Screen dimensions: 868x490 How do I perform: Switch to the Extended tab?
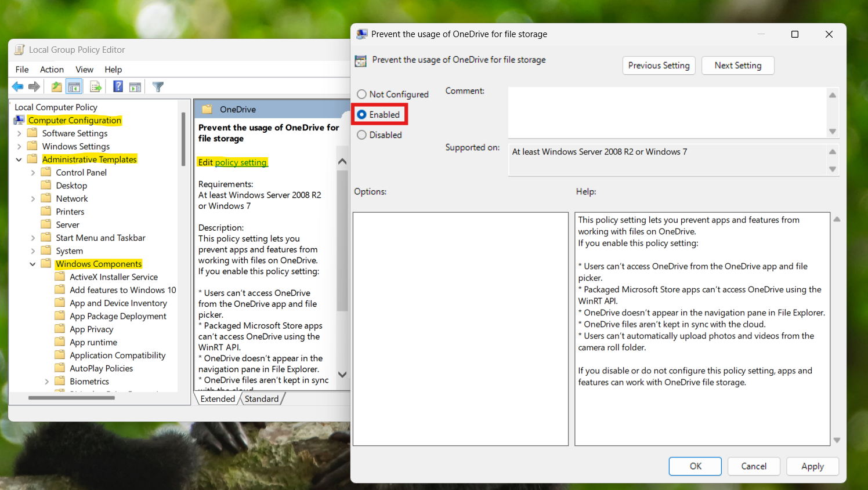[218, 399]
